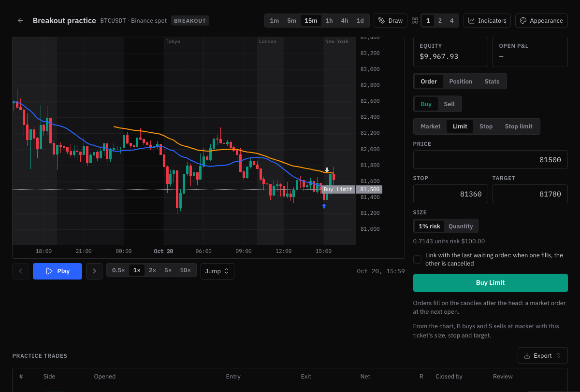
Task: Click the Review column header
Action: [x=503, y=377]
